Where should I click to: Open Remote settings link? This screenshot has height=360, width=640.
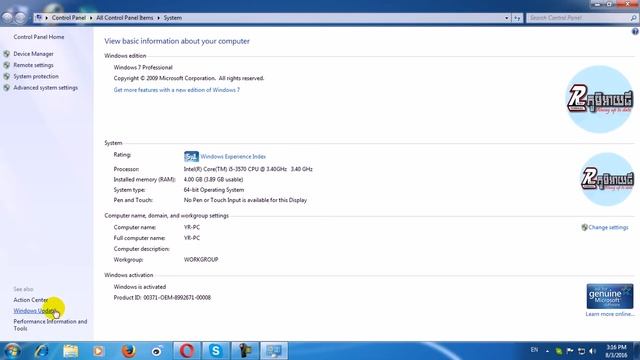(x=33, y=65)
